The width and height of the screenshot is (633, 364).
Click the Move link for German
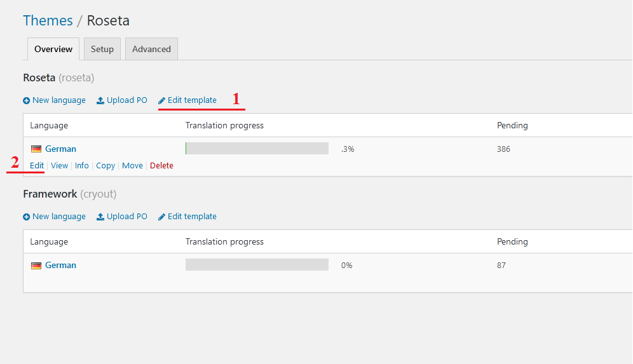tap(132, 165)
